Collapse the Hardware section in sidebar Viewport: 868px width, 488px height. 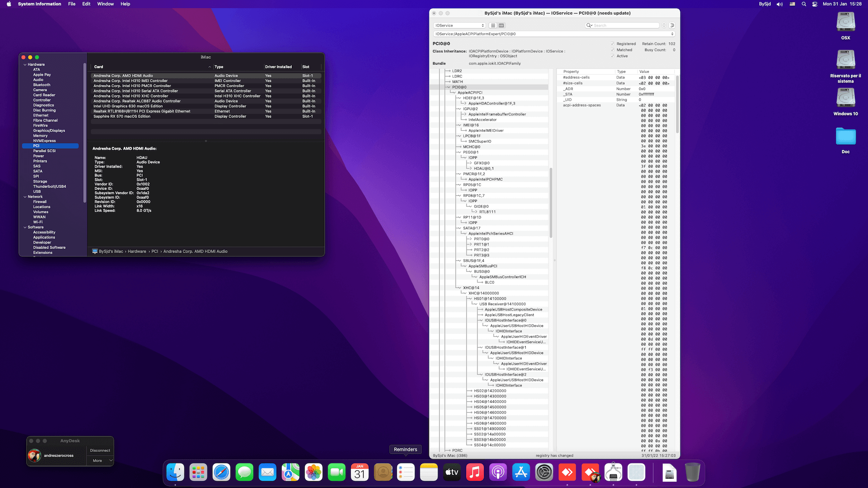point(25,65)
